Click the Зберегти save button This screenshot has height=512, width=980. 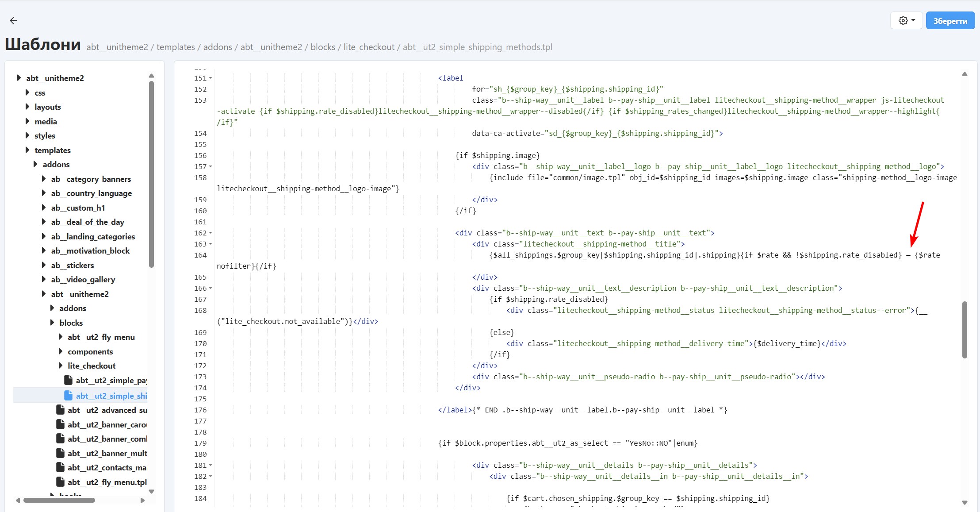tap(950, 21)
